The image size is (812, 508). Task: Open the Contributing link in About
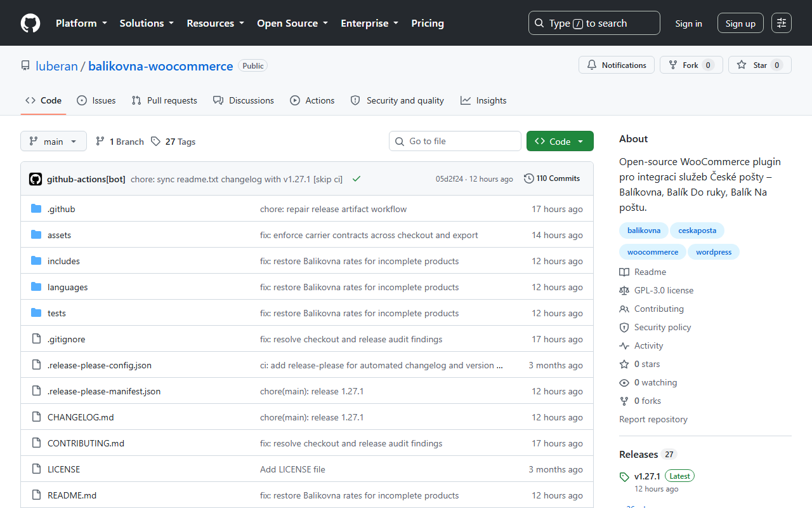click(x=652, y=309)
